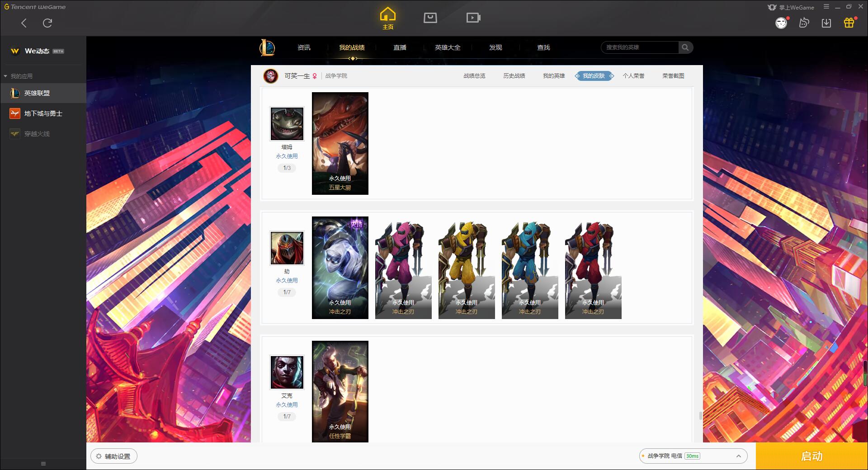Viewport: 868px width, 470px height.
Task: Open the 英雄大全 tab
Action: [448, 47]
